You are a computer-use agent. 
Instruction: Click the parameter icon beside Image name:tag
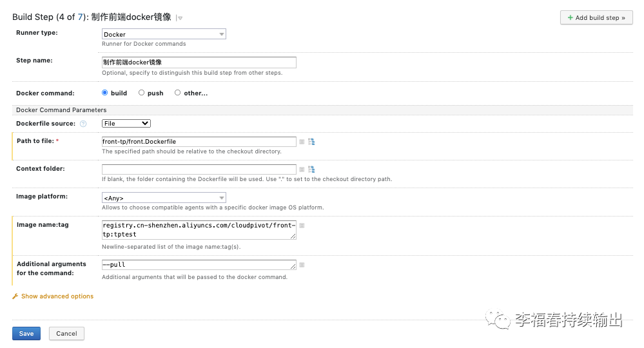(302, 226)
